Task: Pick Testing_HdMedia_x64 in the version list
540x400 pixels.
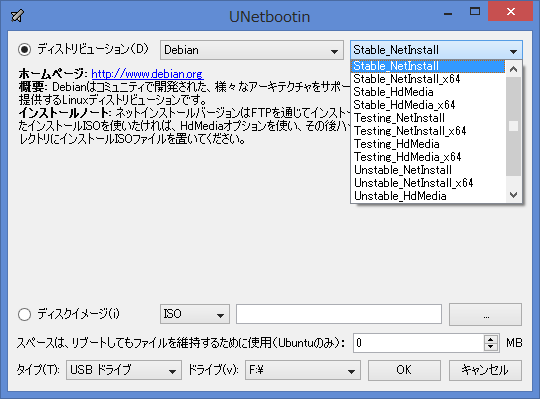Action: click(x=428, y=157)
